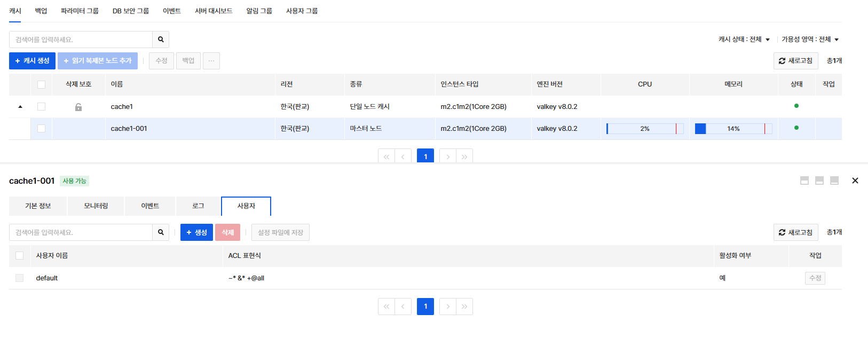Click the cache search magnifier icon
Viewport: 868px width, 345px height.
tap(161, 40)
